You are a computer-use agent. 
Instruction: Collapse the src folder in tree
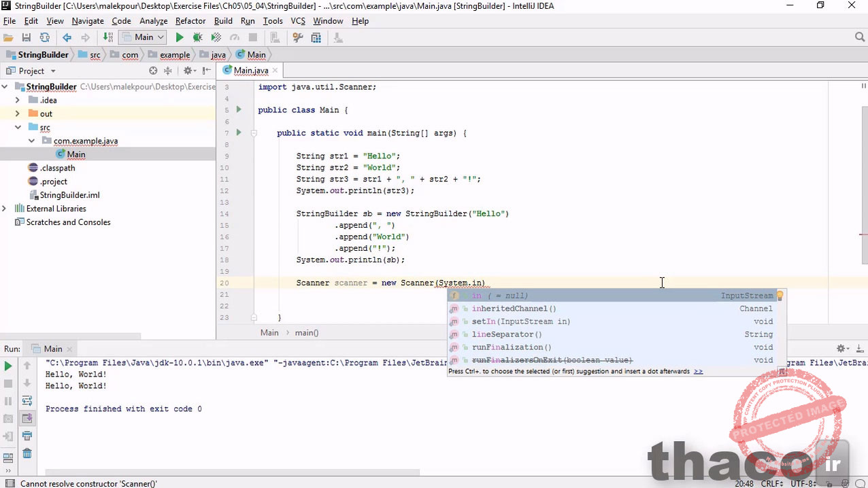pyautogui.click(x=18, y=127)
